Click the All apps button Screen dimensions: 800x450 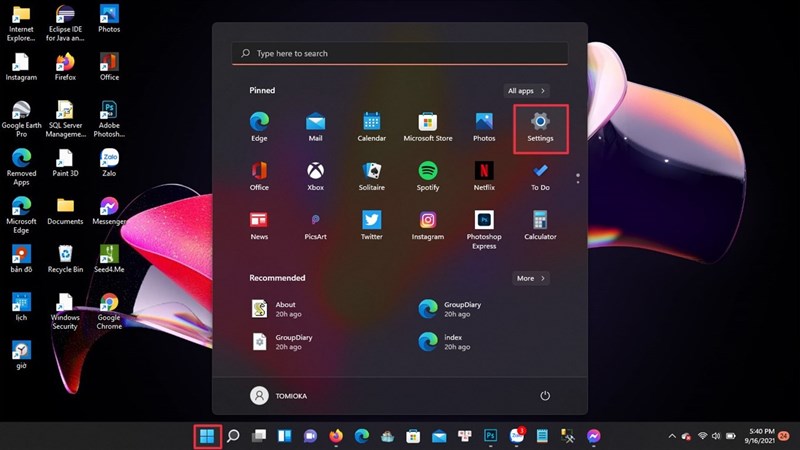526,91
